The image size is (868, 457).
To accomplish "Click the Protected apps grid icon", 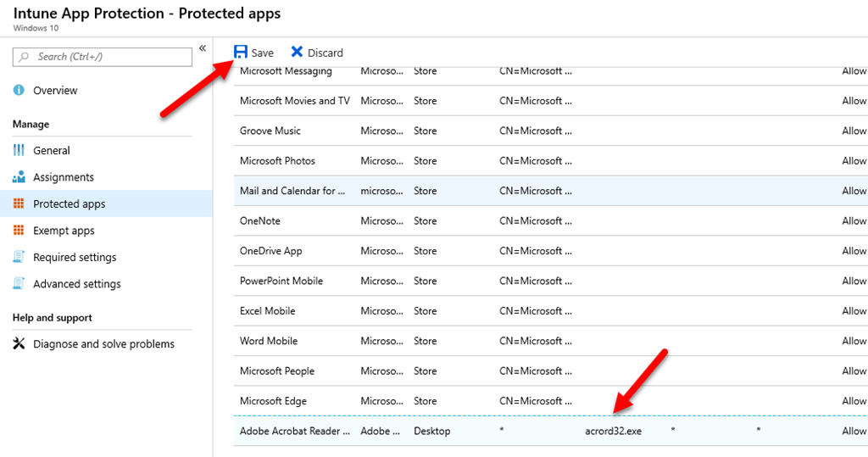I will pos(19,204).
